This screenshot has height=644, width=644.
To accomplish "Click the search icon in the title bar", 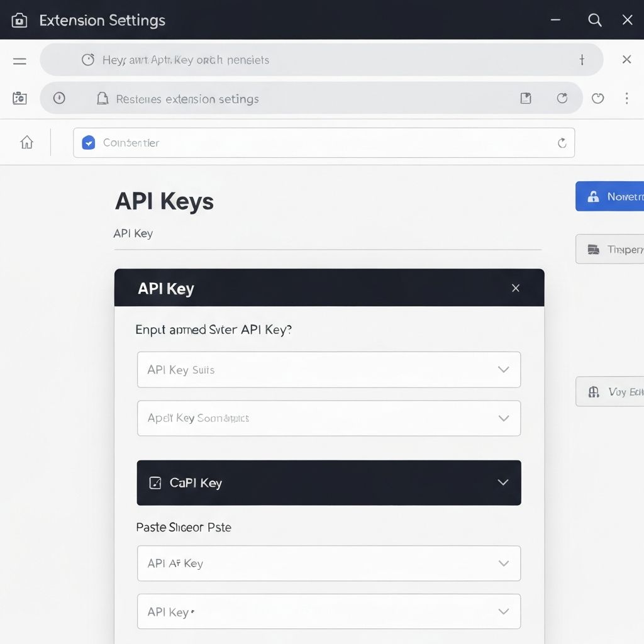I will pos(594,20).
